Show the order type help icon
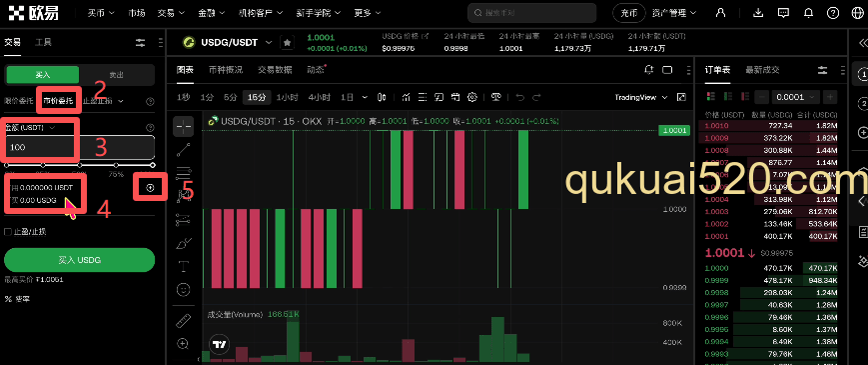Image resolution: width=868 pixels, height=365 pixels. (x=150, y=101)
